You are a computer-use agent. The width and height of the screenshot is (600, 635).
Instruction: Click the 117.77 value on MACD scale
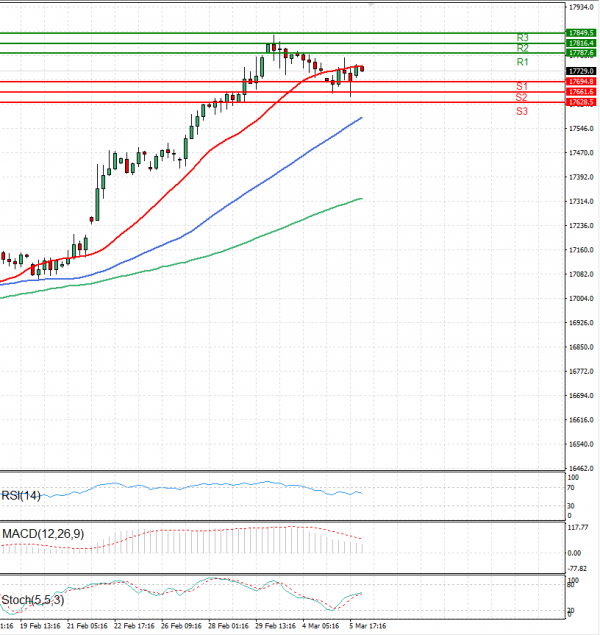[578, 527]
